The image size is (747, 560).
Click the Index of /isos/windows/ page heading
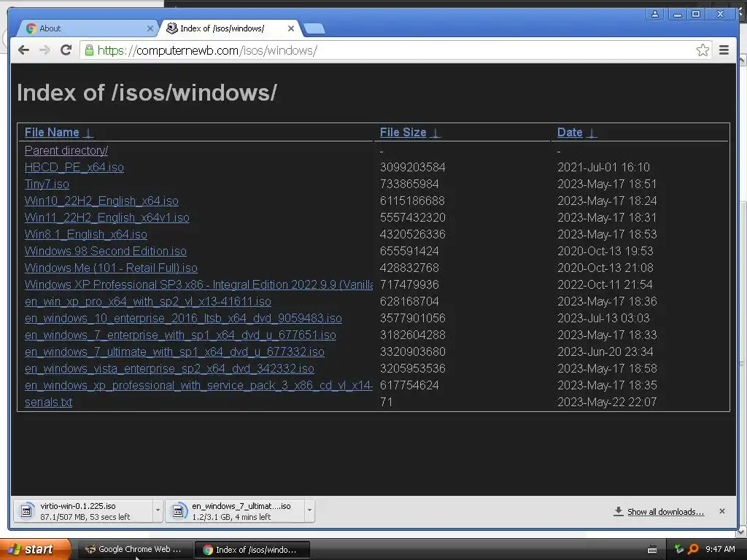147,93
